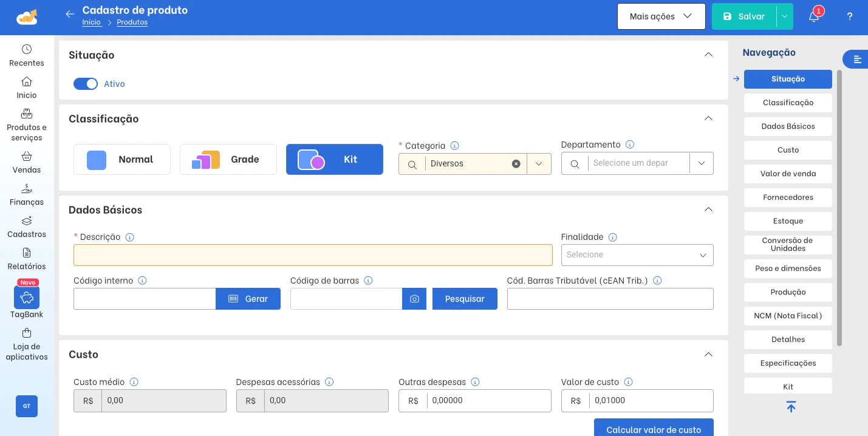Image resolution: width=868 pixels, height=436 pixels.
Task: Expand the Categoria dropdown arrow
Action: pyautogui.click(x=539, y=164)
